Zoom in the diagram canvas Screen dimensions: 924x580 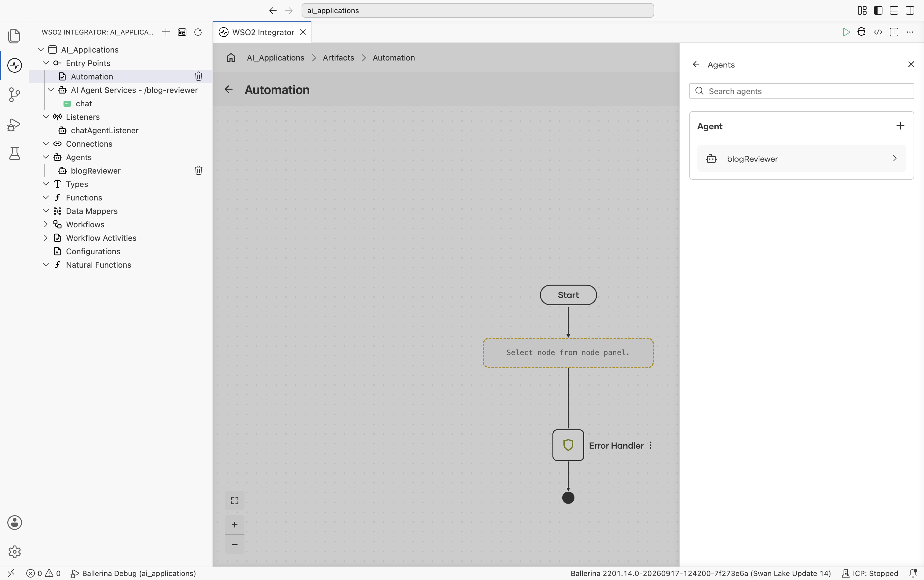pyautogui.click(x=235, y=525)
